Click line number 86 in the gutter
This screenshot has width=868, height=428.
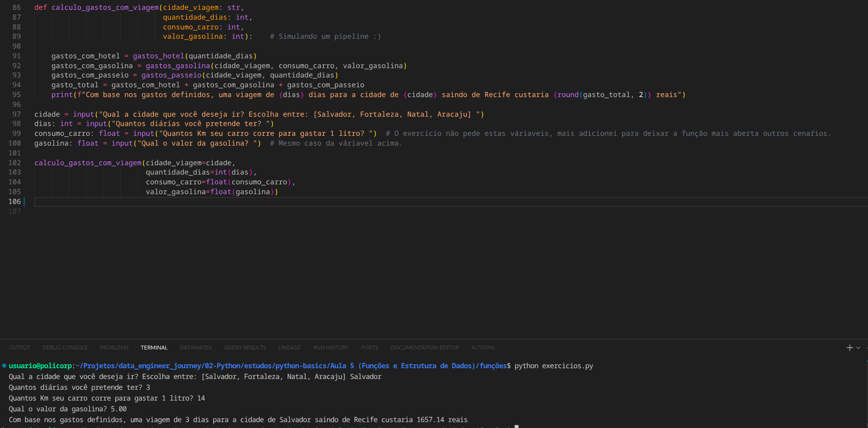17,7
